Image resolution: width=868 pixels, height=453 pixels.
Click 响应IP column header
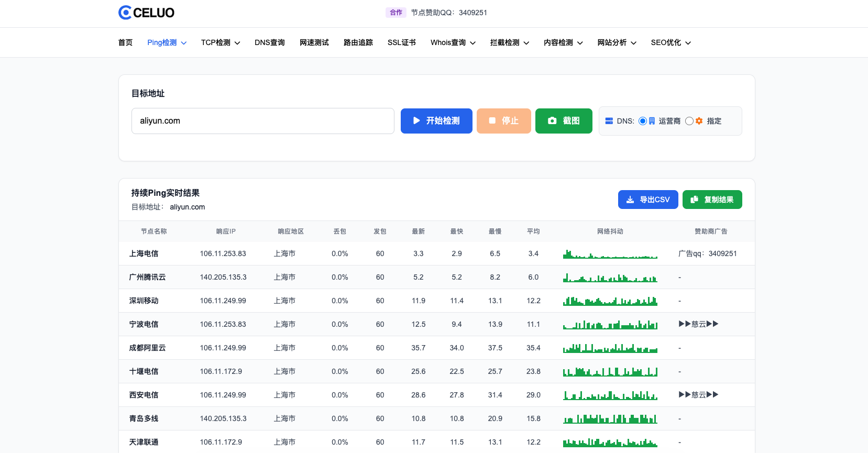click(226, 231)
